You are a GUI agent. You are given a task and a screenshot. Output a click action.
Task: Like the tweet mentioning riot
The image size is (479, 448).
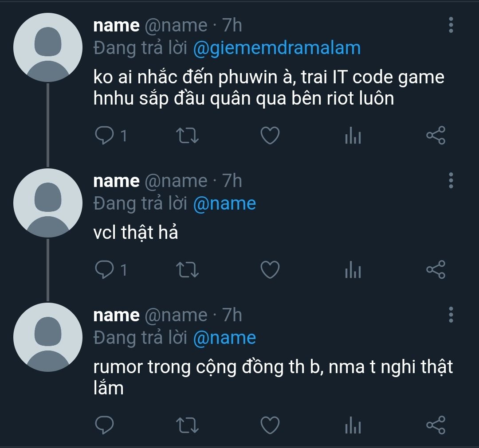(x=270, y=135)
